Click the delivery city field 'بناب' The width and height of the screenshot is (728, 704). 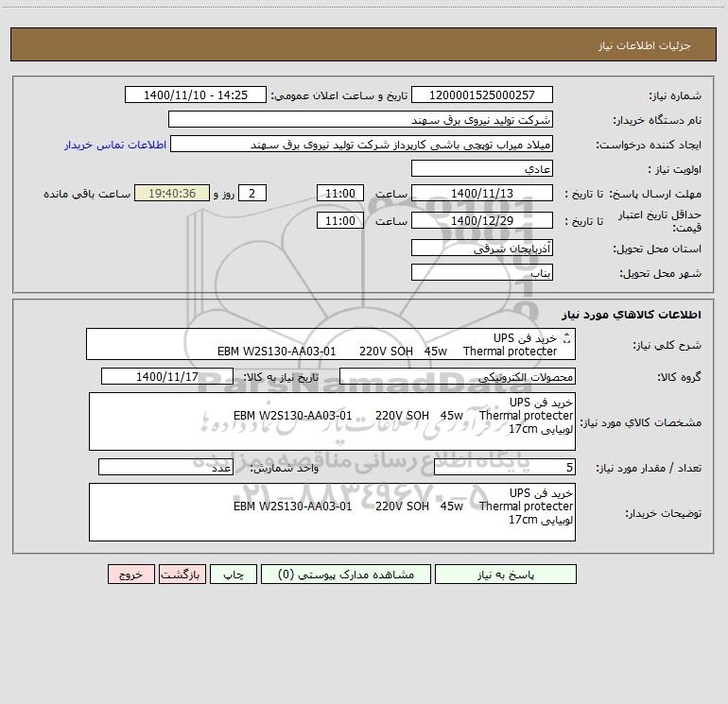[482, 272]
